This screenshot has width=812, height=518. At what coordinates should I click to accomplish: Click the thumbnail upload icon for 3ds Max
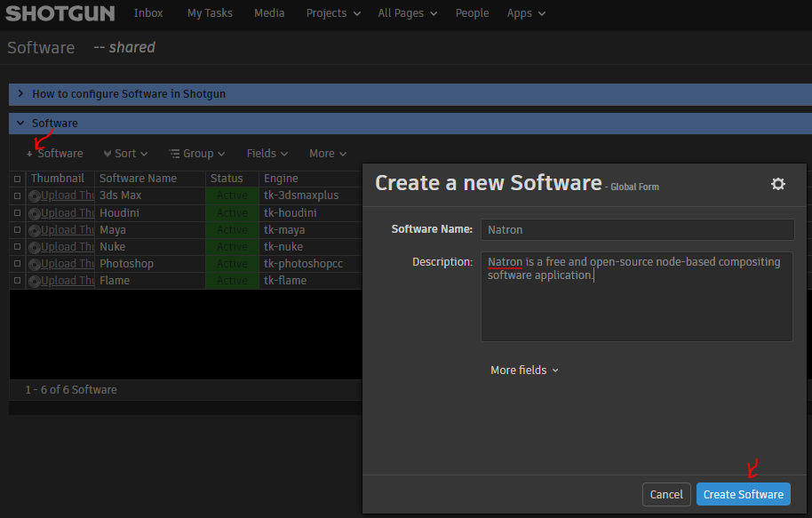tap(35, 196)
